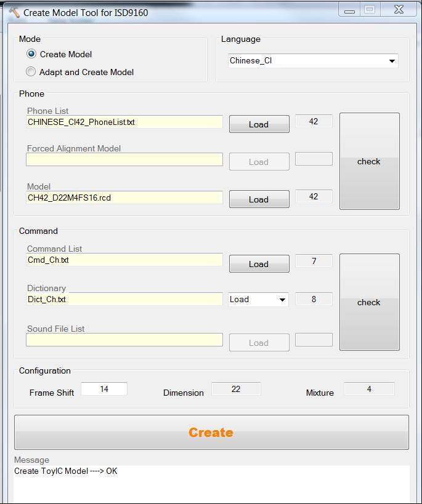The width and height of the screenshot is (422, 504).
Task: Click the Model count value 42
Action: click(314, 196)
